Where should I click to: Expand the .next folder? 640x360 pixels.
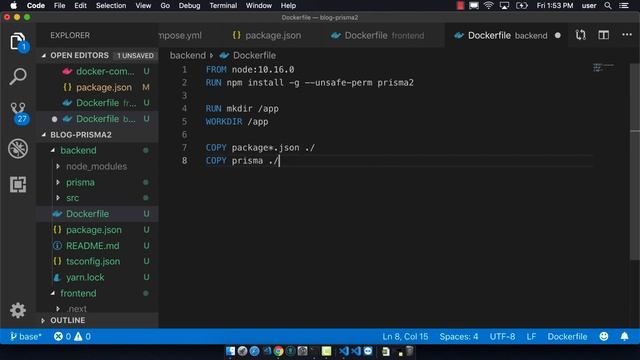(x=58, y=309)
